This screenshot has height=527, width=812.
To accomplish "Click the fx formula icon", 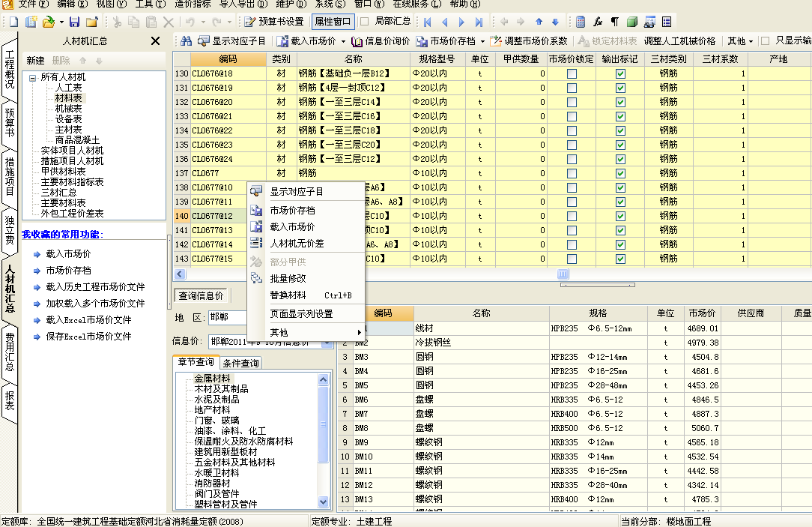I will coord(598,22).
